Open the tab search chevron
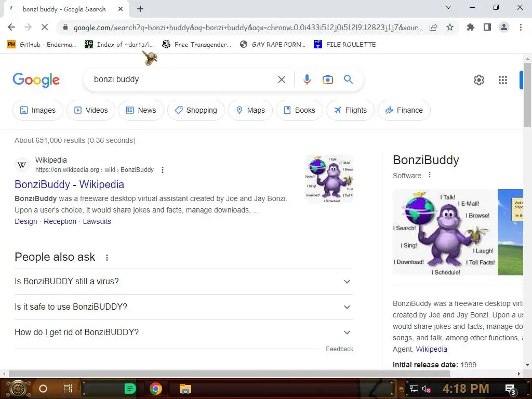532x399 pixels. 448,7
